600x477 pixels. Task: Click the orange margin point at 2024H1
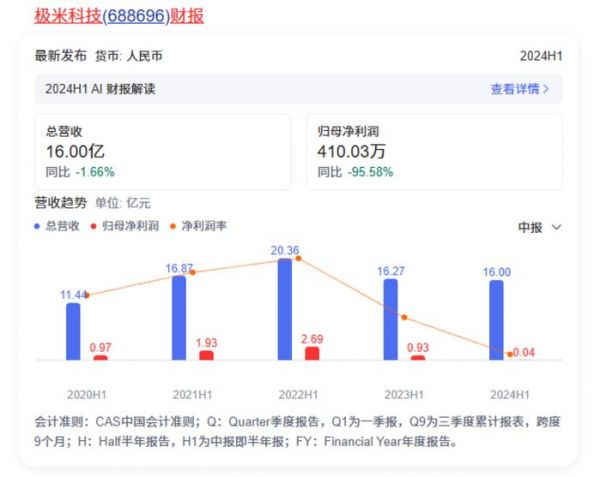point(510,353)
